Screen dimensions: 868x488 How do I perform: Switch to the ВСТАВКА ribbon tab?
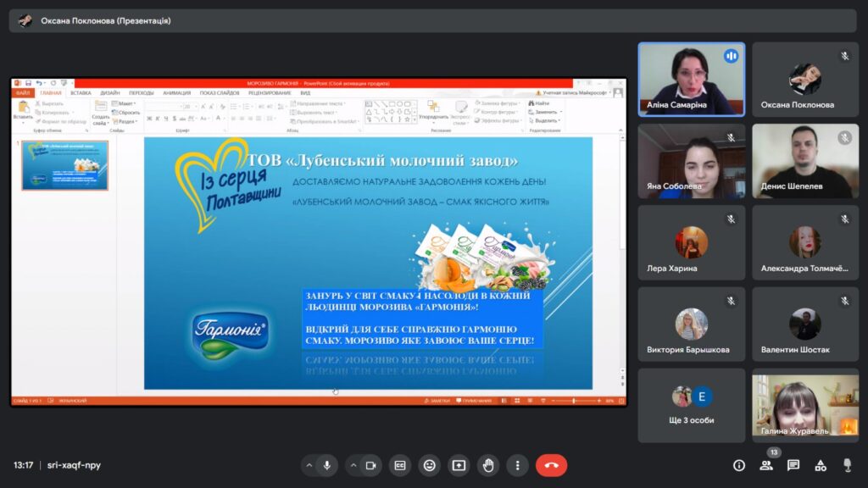click(81, 93)
